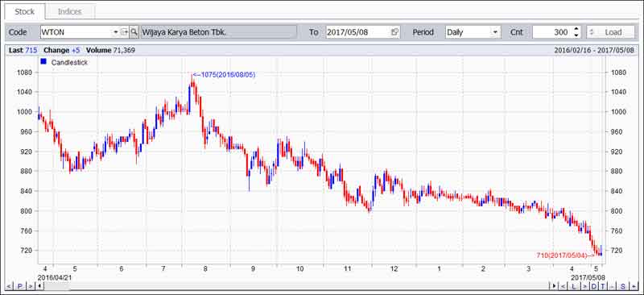Click the scrollbar right arrow below the chart
Screen dimensions: 644x295
[x=554, y=286]
